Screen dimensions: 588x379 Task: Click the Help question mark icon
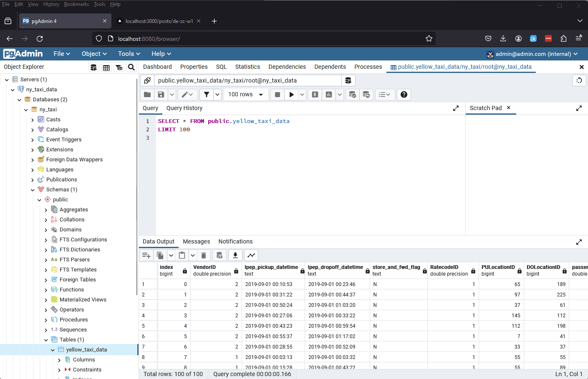point(404,95)
